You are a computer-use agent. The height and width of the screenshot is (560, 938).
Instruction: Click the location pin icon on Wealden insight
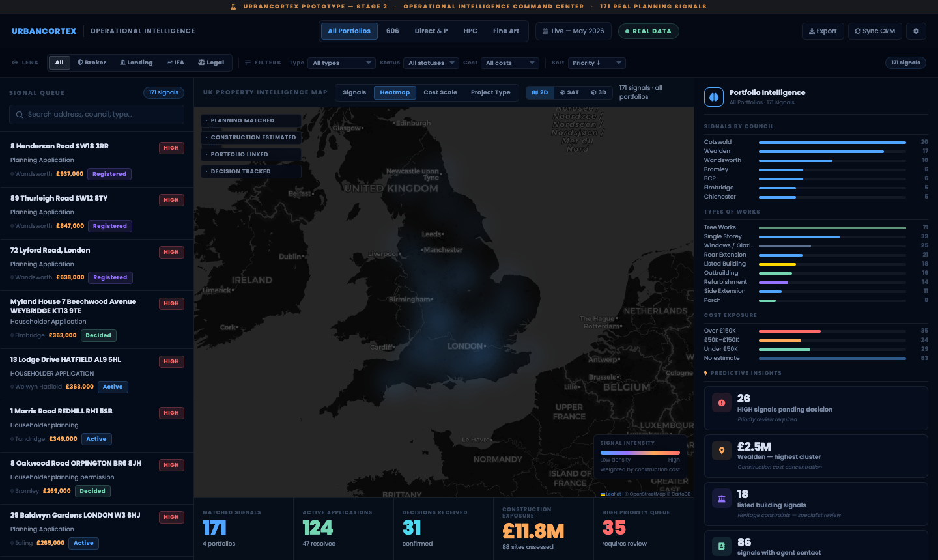click(x=722, y=451)
